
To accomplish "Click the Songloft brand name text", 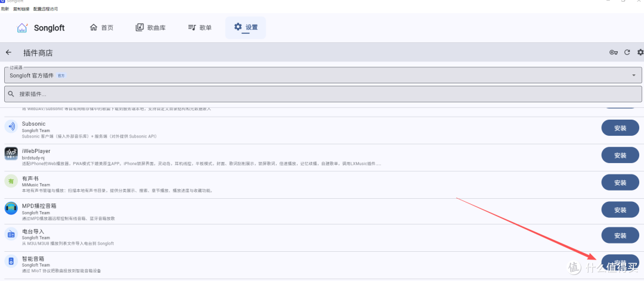I will [x=49, y=28].
